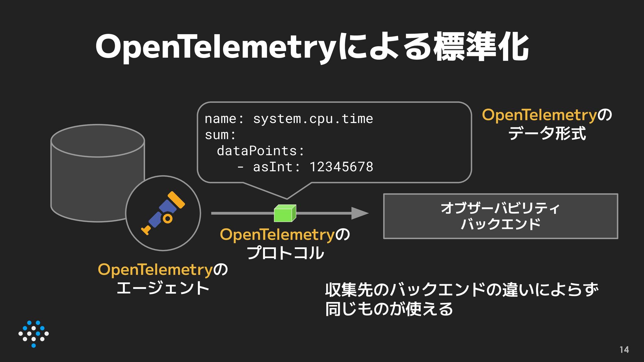Click the dataPoints: line
This screenshot has height=362, width=644.
pos(260,151)
